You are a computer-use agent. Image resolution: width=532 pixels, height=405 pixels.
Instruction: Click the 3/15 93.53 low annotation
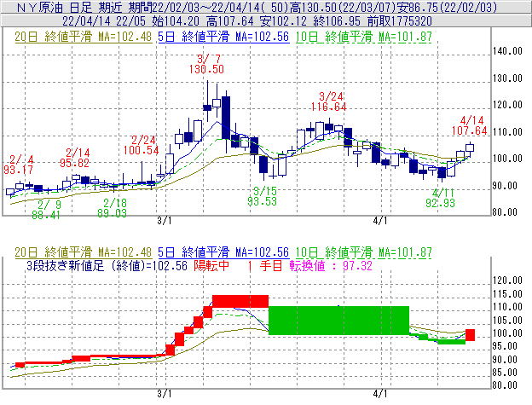263,196
